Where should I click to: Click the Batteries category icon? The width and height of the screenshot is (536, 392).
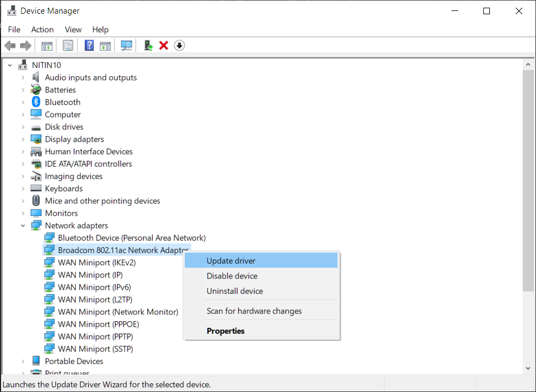click(36, 90)
